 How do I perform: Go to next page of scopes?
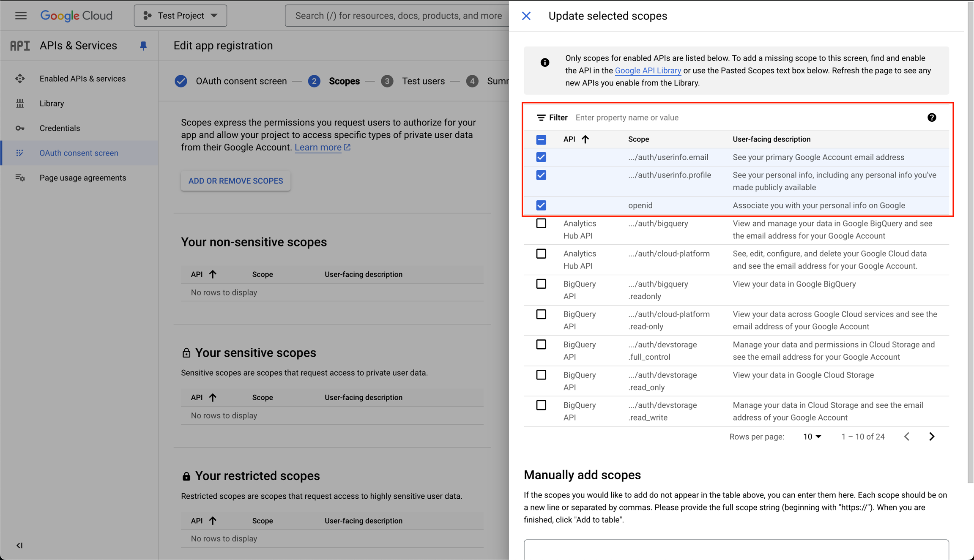[932, 436]
